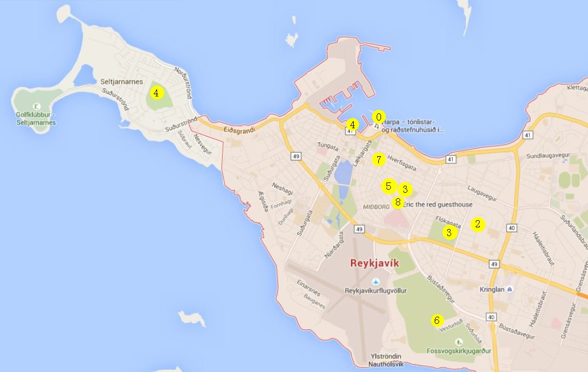Image resolution: width=588 pixels, height=372 pixels.
Task: Click the Reykjavík city name label
Action: [x=375, y=264]
